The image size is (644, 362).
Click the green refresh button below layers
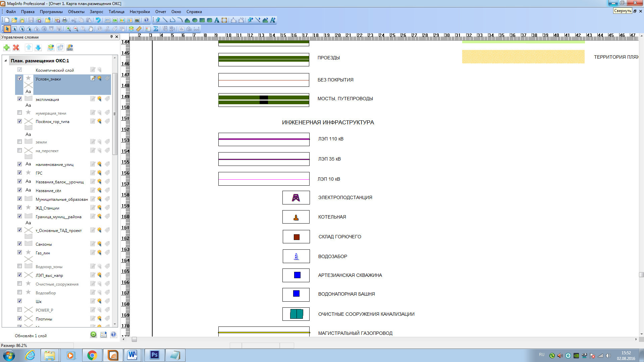[x=93, y=335]
